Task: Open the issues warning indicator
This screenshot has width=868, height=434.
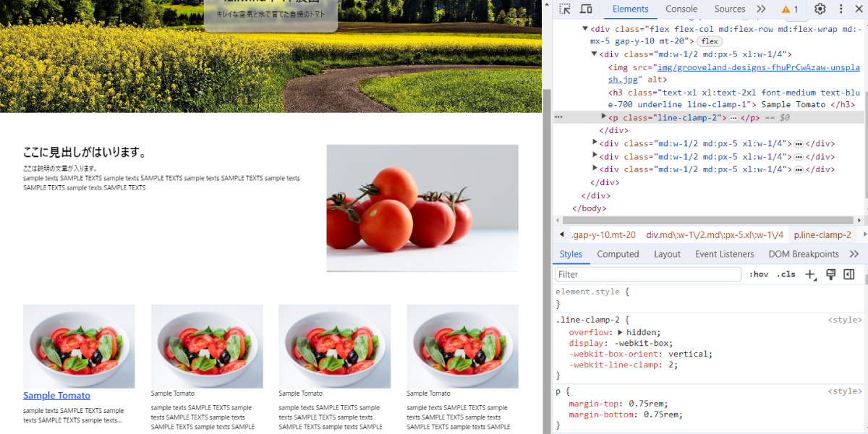Action: coord(789,9)
